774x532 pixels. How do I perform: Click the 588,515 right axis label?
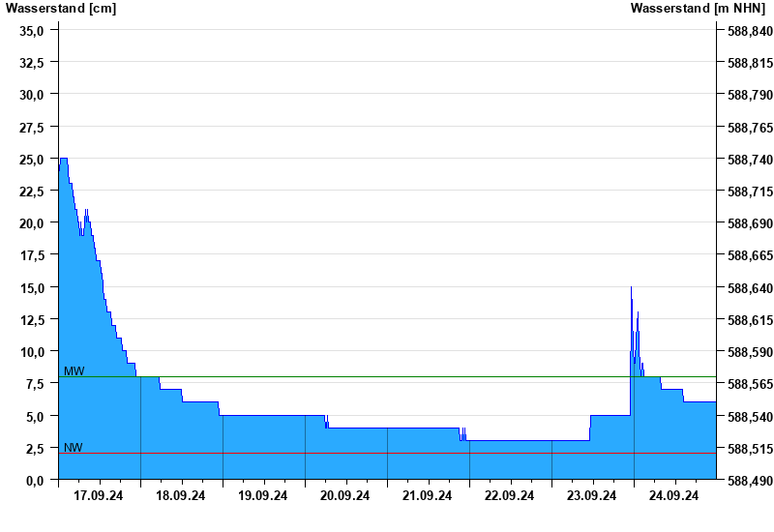click(751, 449)
